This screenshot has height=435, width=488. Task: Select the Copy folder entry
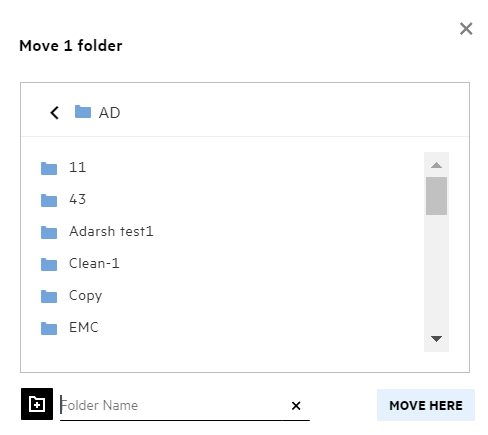click(86, 296)
